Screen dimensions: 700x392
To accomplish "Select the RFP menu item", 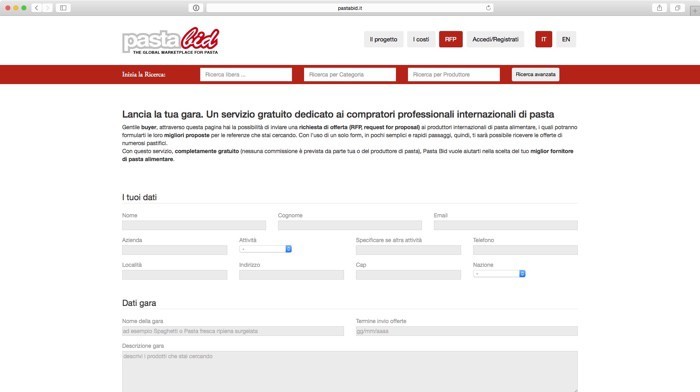I will 450,39.
